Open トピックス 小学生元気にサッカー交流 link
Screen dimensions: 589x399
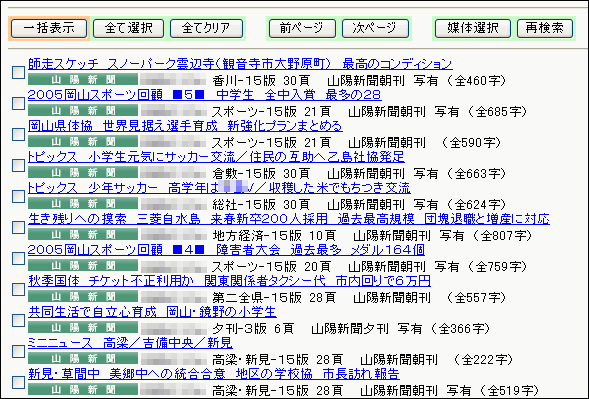pyautogui.click(x=216, y=157)
